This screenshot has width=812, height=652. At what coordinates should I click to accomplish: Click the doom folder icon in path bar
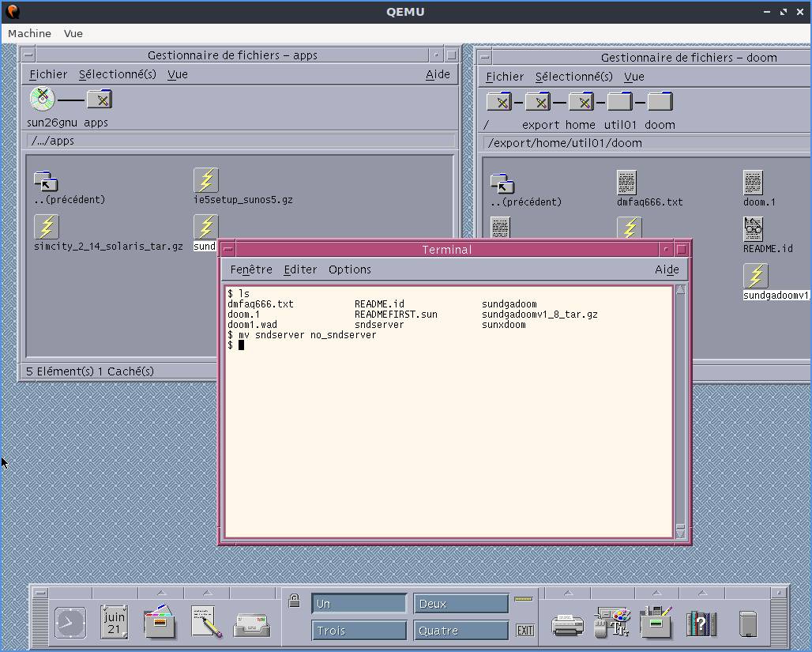[x=660, y=101]
